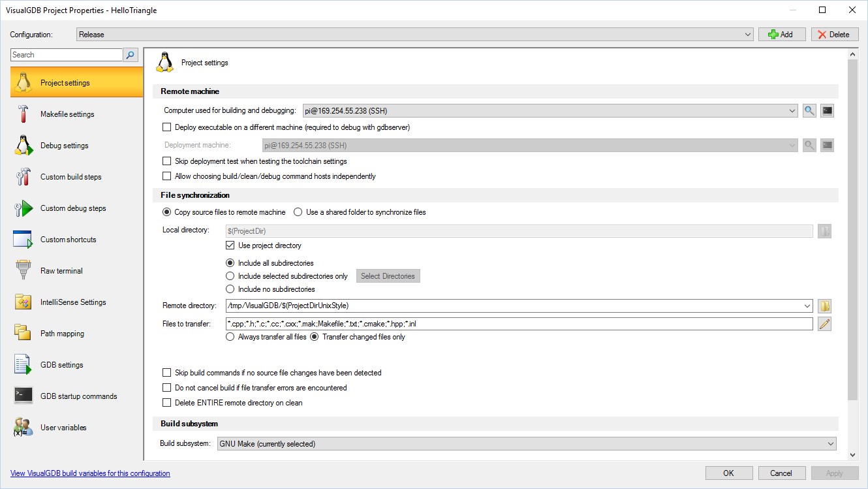This screenshot has height=489, width=868.
Task: Click the IntelliSense Settings folder icon
Action: click(23, 302)
